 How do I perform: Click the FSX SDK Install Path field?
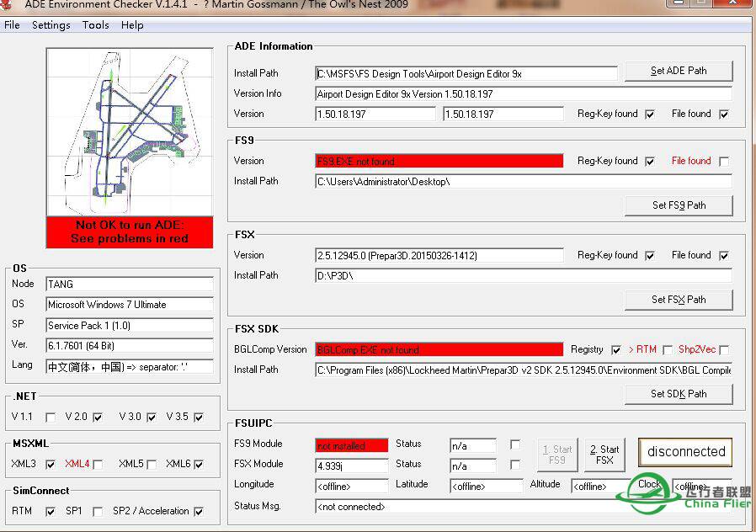[524, 370]
